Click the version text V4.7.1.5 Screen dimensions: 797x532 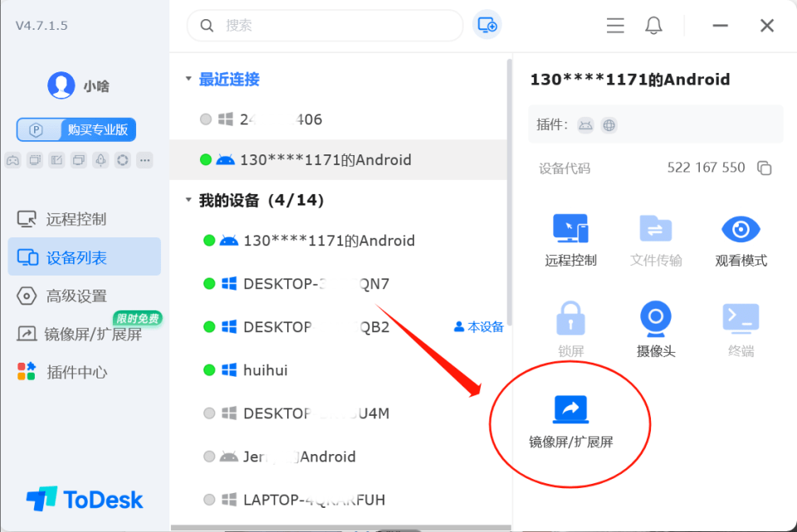(42, 26)
